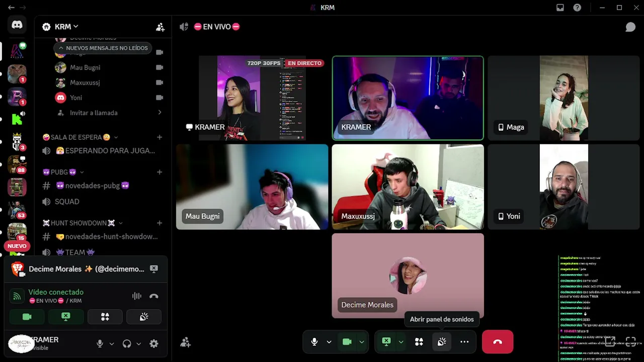
Task: Invite people using KRM header icon
Action: tap(160, 27)
